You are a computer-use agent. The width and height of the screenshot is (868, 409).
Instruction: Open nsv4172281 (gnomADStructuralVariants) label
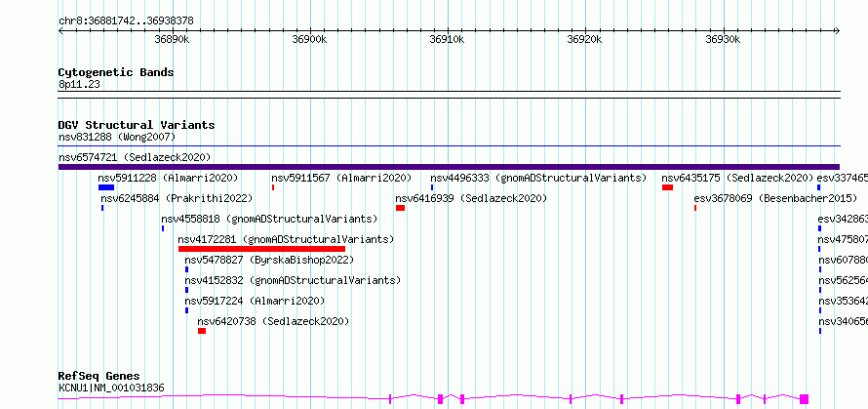click(286, 239)
